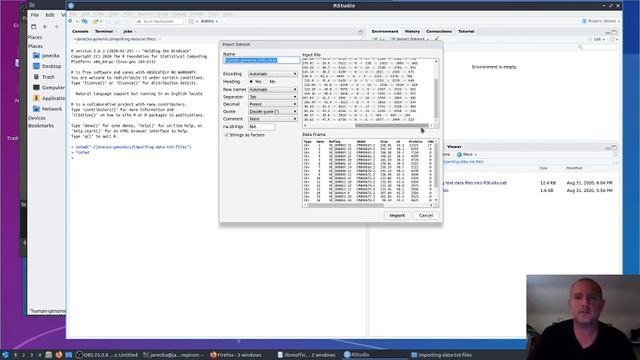The height and width of the screenshot is (360, 640).
Task: Click the Go to file/function search box
Action: 159,21
